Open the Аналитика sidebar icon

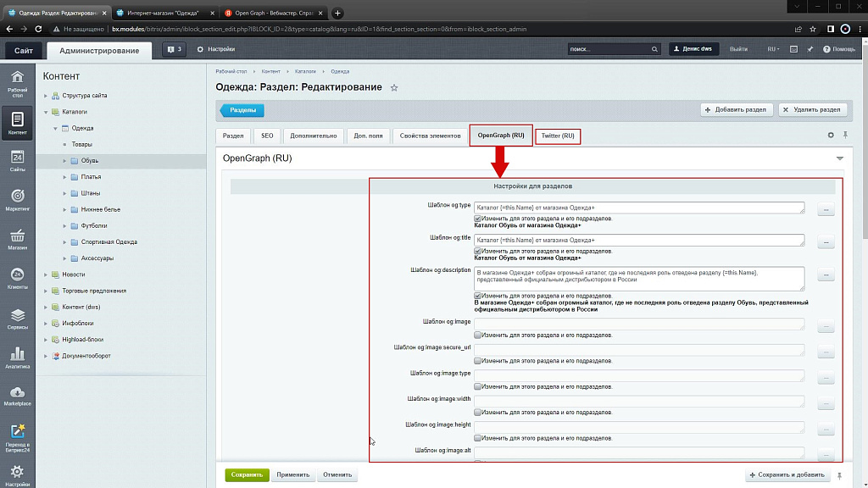coord(17,357)
